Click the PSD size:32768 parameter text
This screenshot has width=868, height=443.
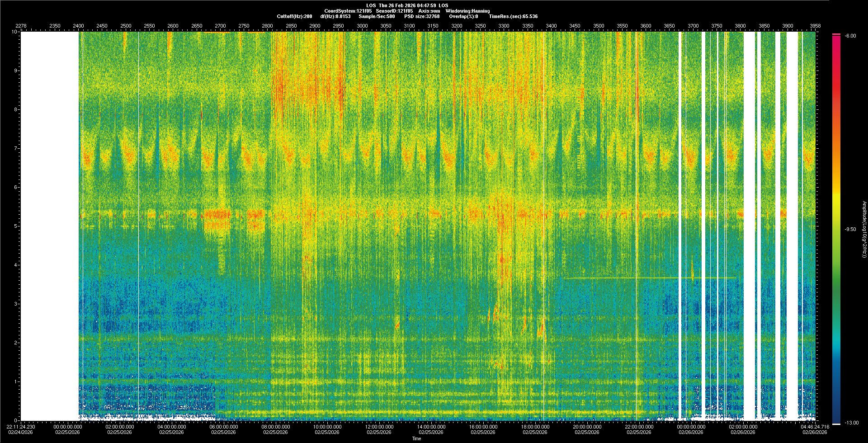422,16
